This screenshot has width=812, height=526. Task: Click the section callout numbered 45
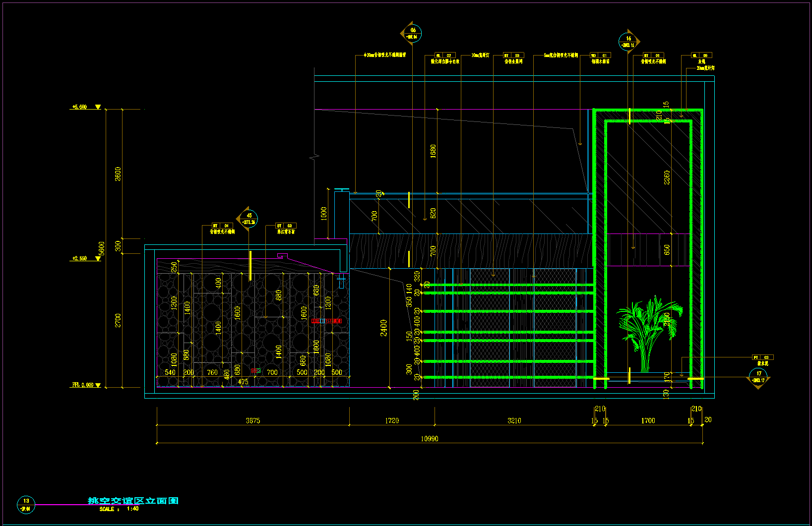(x=249, y=219)
